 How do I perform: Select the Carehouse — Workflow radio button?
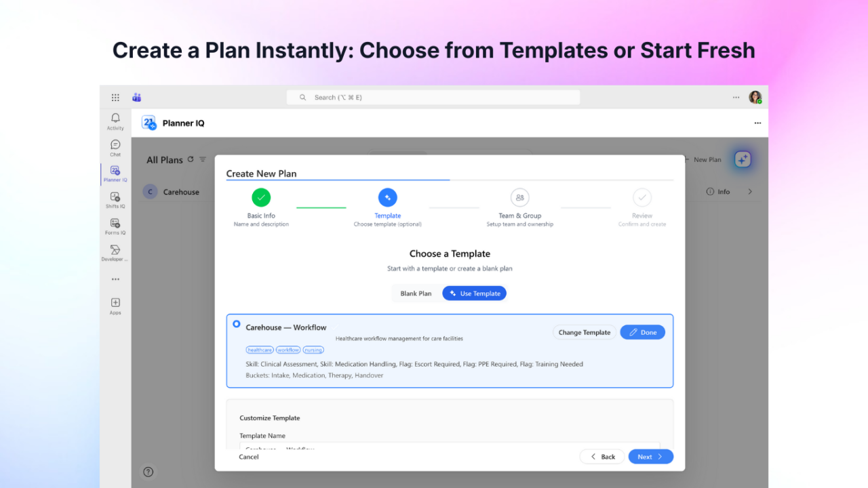236,324
